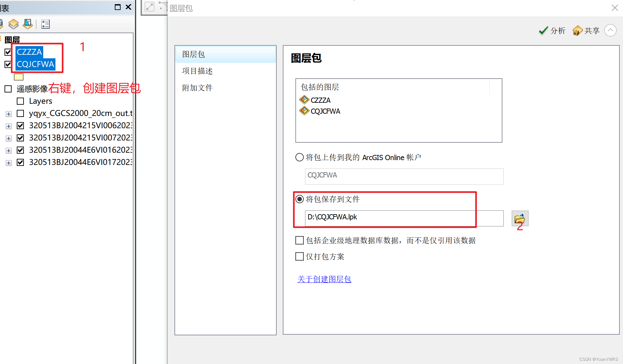
Task: Click the 共享 package button
Action: [x=586, y=31]
